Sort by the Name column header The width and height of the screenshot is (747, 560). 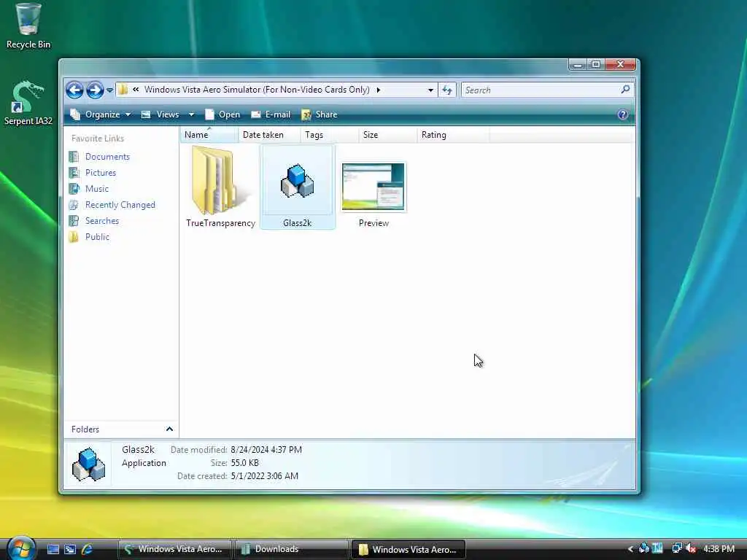[209, 135]
